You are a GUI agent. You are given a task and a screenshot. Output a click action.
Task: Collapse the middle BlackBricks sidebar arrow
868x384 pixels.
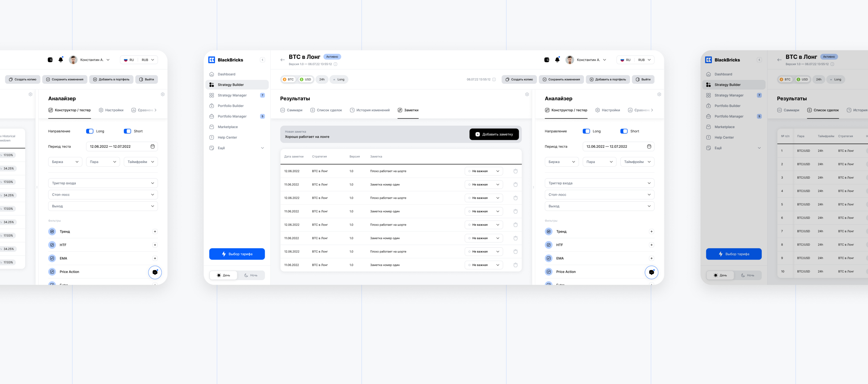[263, 60]
